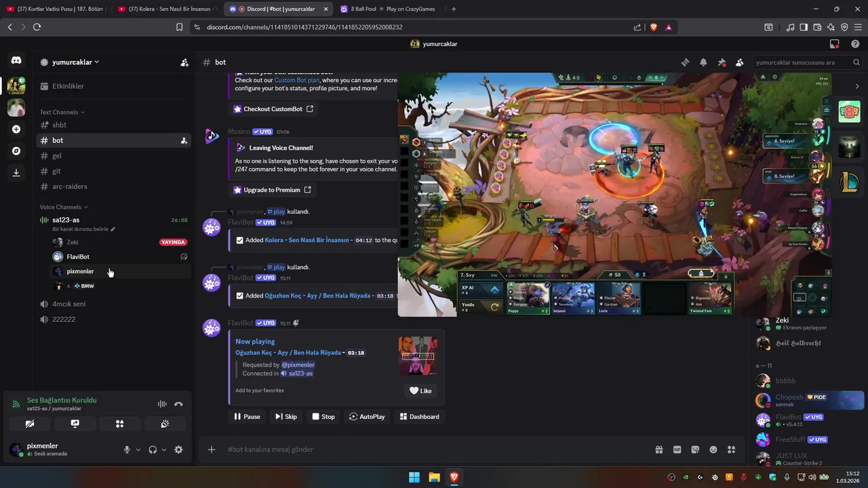Toggle AutoPlay on the music player
The width and height of the screenshot is (868, 488).
(367, 417)
